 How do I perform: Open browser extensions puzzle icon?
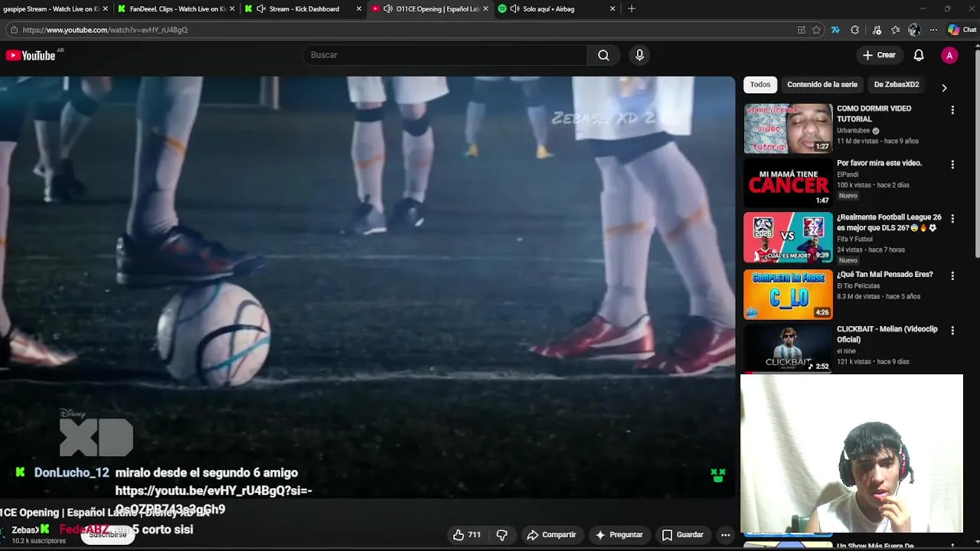(855, 30)
